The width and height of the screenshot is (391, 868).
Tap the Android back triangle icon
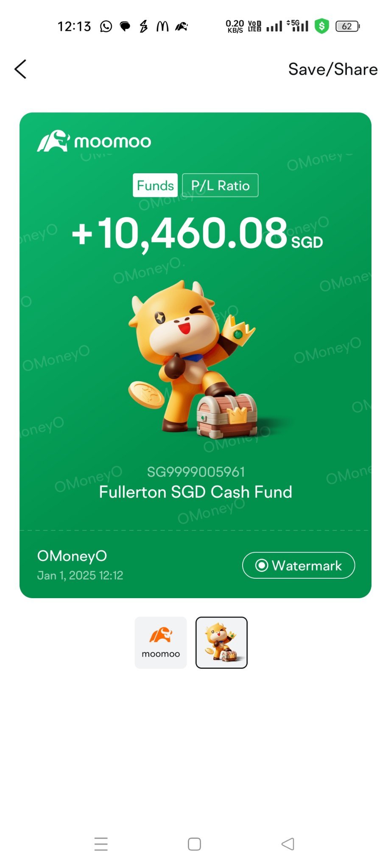288,844
